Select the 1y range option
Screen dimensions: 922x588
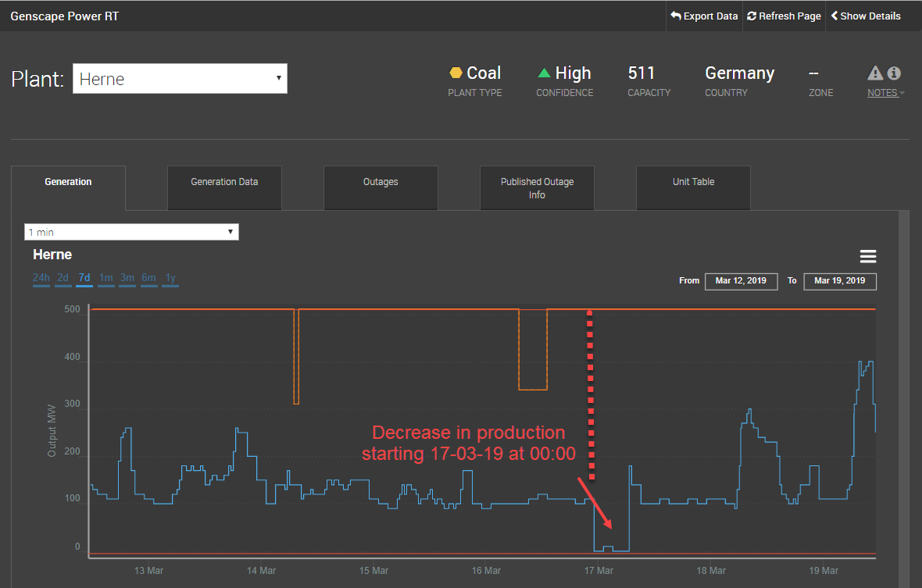click(170, 278)
